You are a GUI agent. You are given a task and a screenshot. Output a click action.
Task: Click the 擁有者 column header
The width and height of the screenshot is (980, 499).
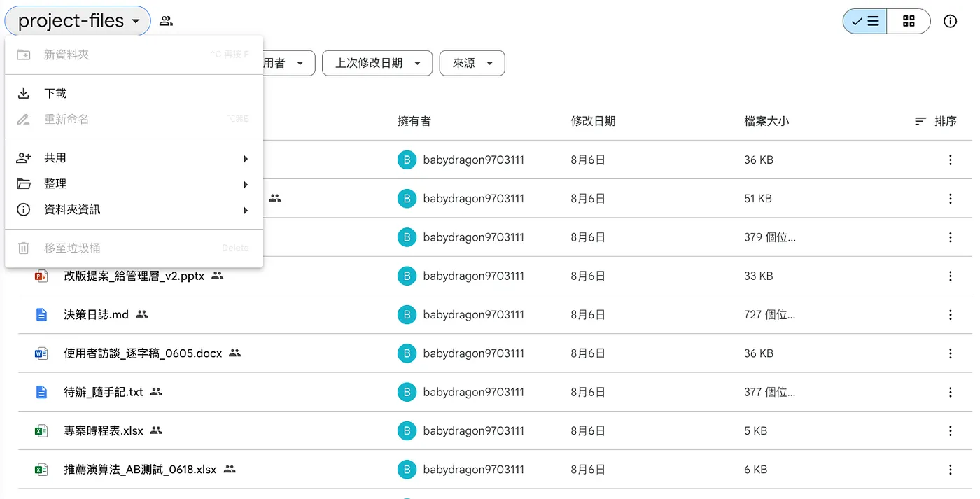tap(414, 121)
